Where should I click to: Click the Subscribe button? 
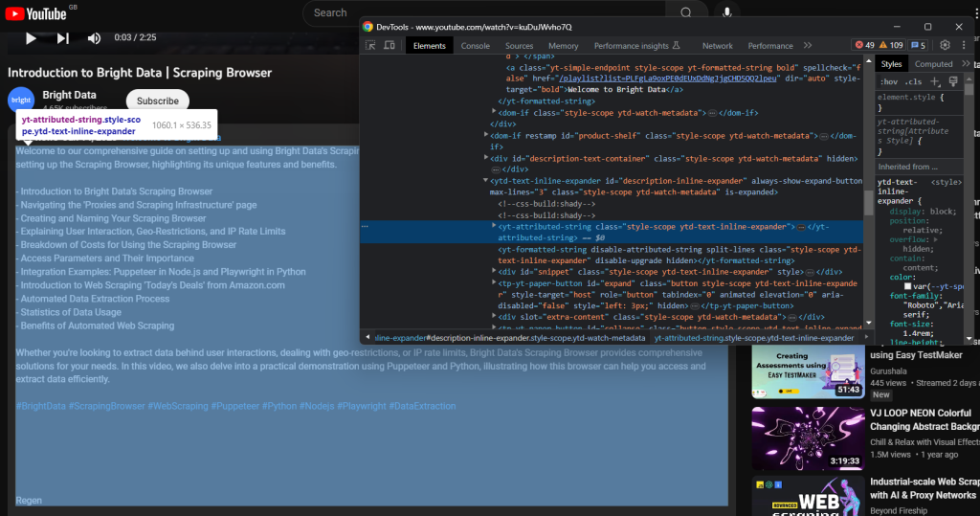point(158,101)
